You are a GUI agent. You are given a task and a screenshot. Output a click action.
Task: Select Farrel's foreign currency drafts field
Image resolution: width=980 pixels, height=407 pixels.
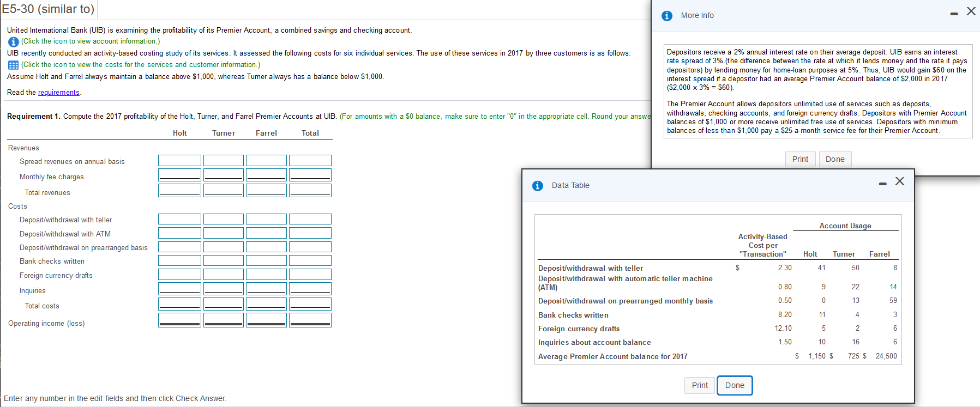click(x=266, y=275)
